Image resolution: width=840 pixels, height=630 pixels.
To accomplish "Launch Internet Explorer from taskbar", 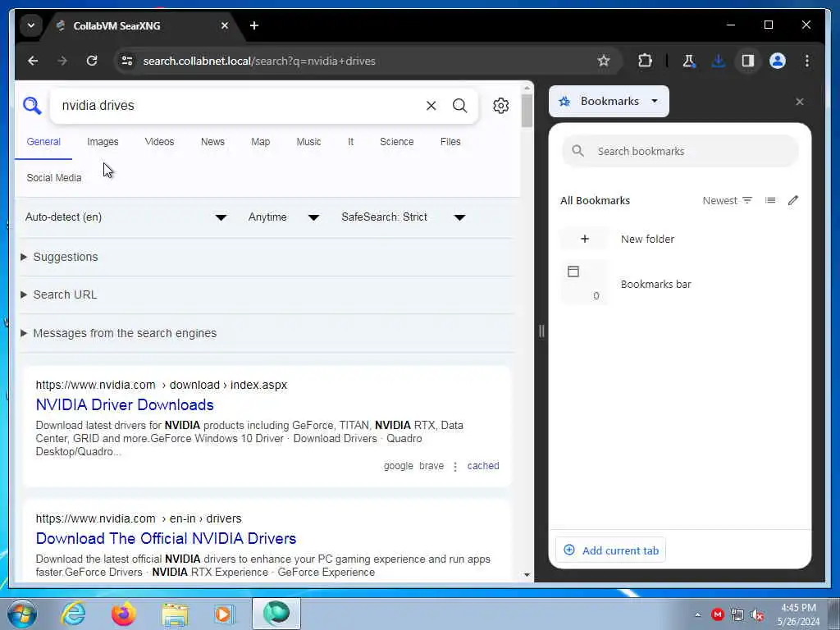I will 73,614.
